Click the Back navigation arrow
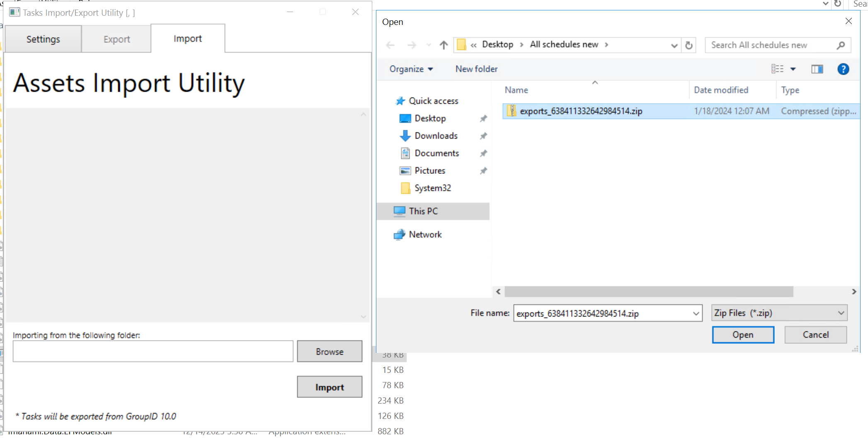 click(390, 45)
